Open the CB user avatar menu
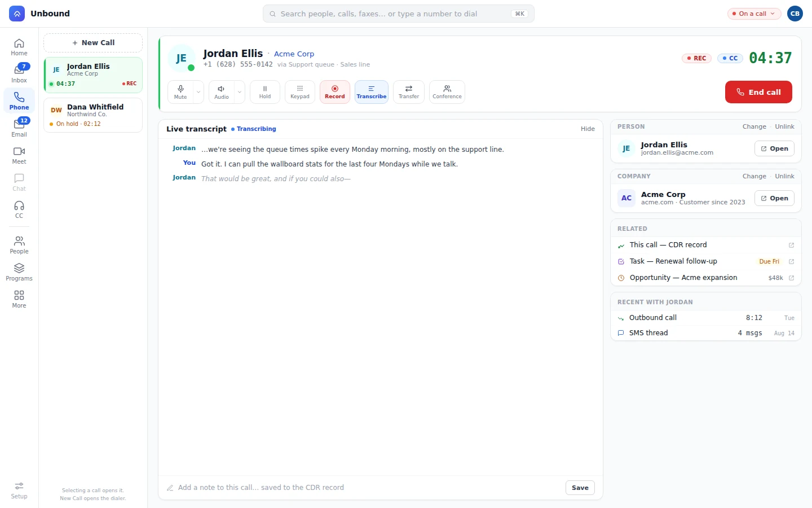The width and height of the screenshot is (812, 508). click(795, 14)
